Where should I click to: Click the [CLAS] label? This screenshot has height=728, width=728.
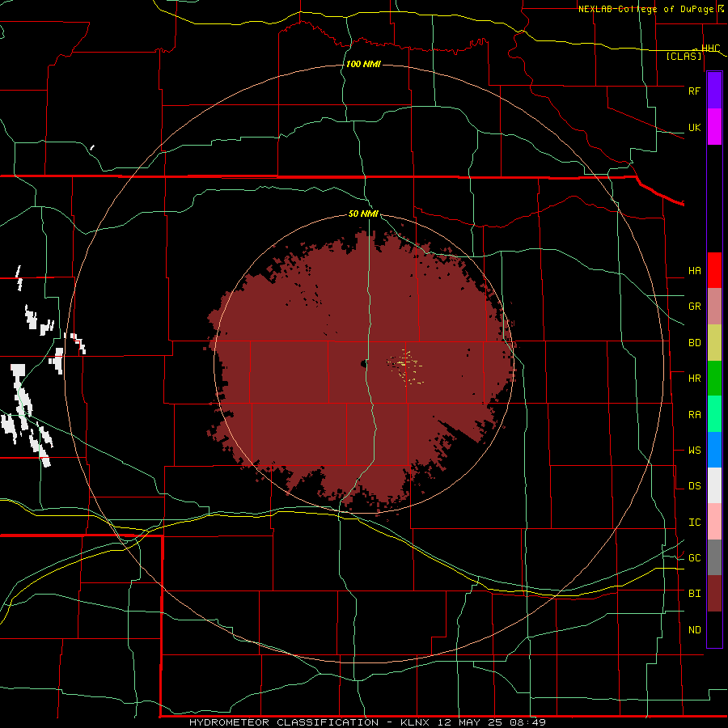click(x=684, y=56)
